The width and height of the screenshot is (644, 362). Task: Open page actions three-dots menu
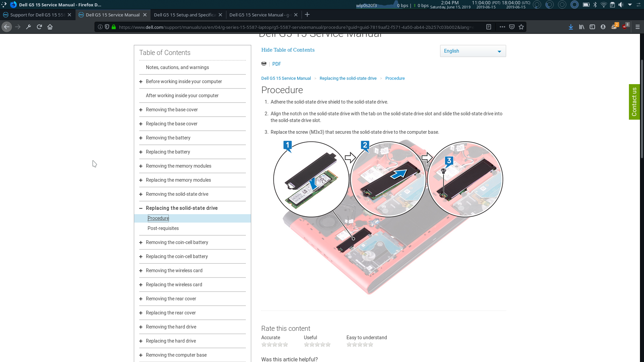[x=502, y=27]
